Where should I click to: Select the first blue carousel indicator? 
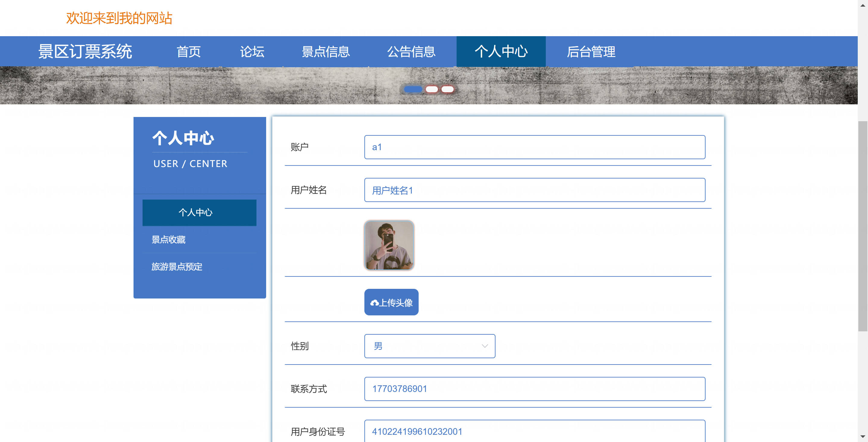pyautogui.click(x=413, y=89)
